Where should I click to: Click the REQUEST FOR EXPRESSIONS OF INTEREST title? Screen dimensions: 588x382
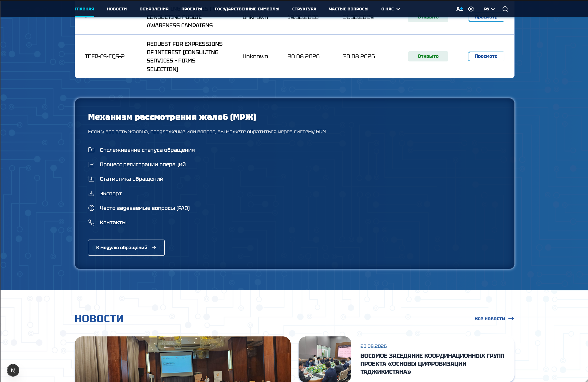(185, 57)
